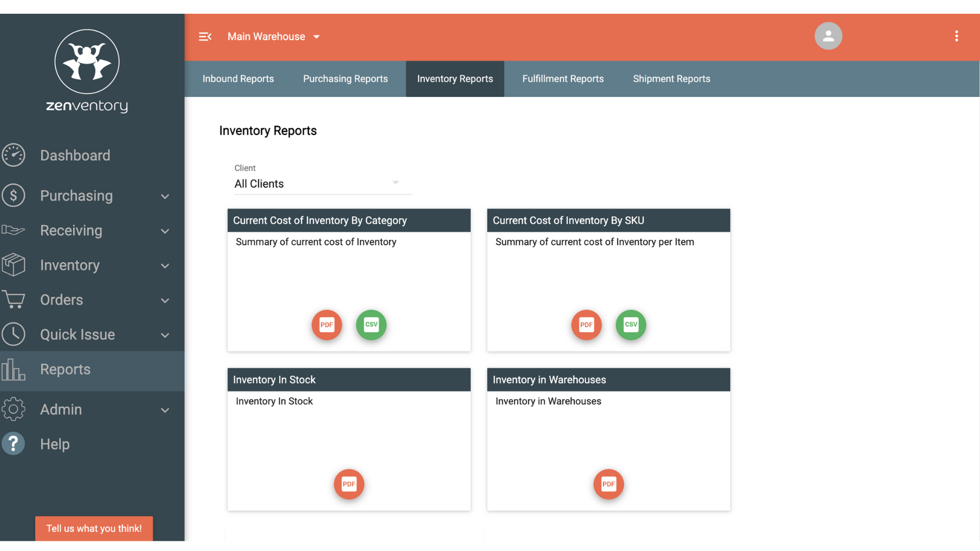This screenshot has width=980, height=551.
Task: Switch to Inbound Reports tab
Action: (238, 79)
